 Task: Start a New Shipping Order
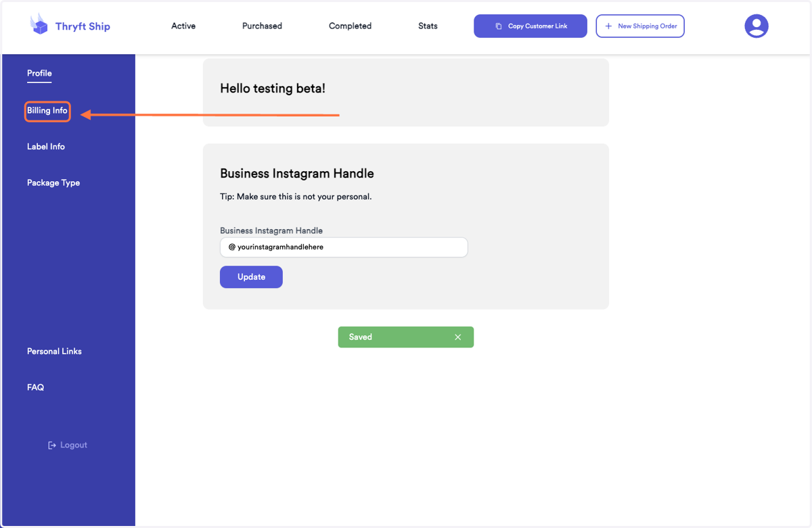pos(640,26)
